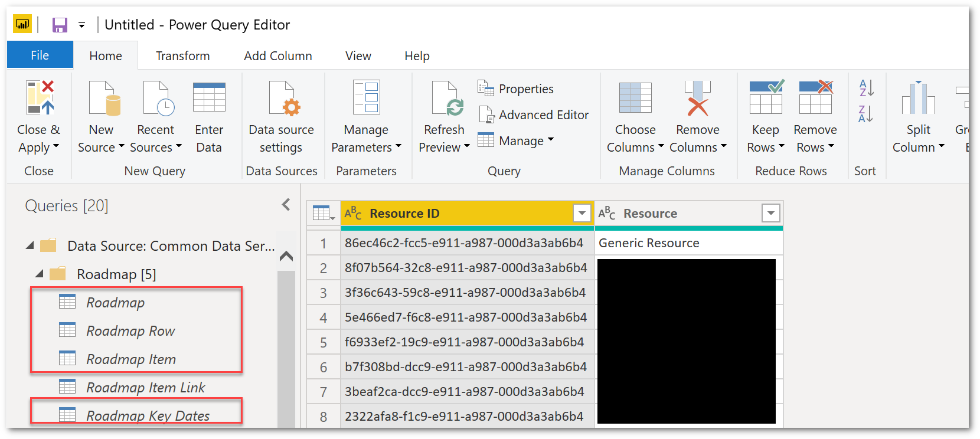
Task: Expand the Refresh Preview dropdown arrow
Action: 466,146
